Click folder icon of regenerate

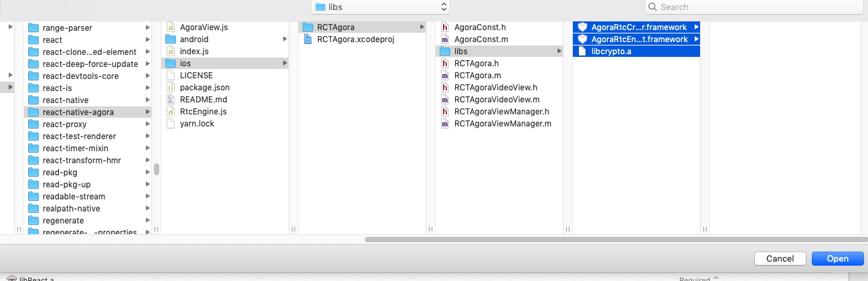[x=33, y=221]
